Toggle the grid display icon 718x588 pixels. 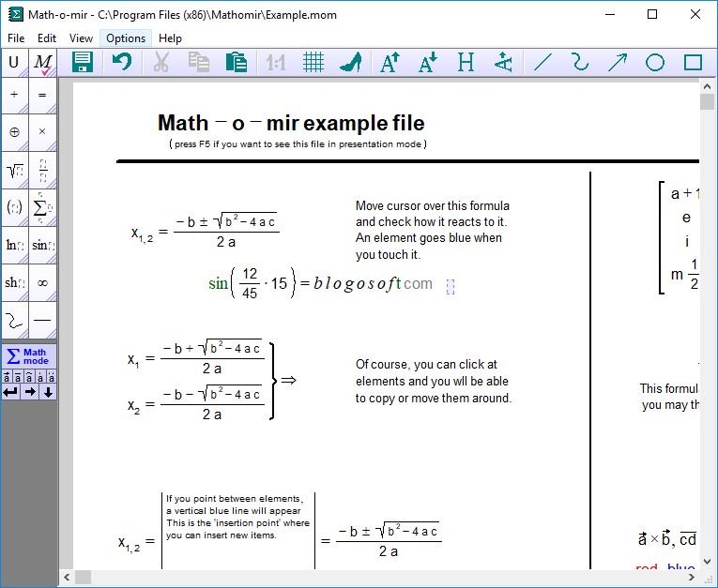(x=313, y=62)
